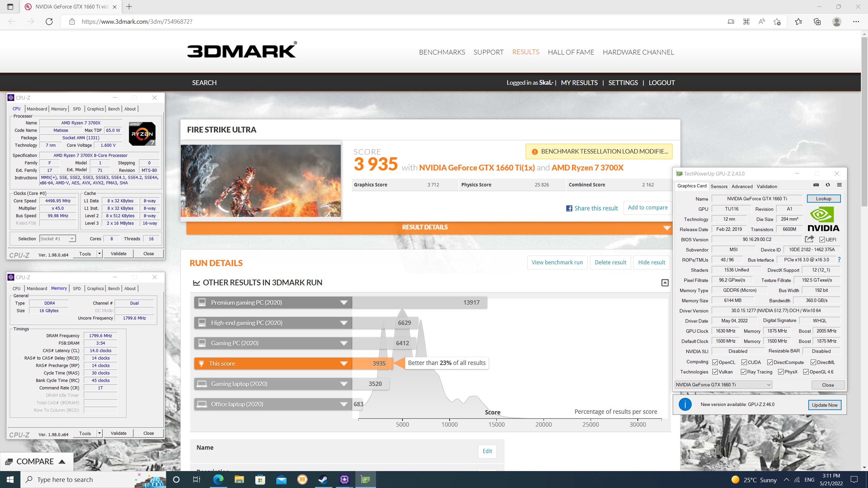
Task: Click the Fire Strike Ultra thumbnail image
Action: 260,181
